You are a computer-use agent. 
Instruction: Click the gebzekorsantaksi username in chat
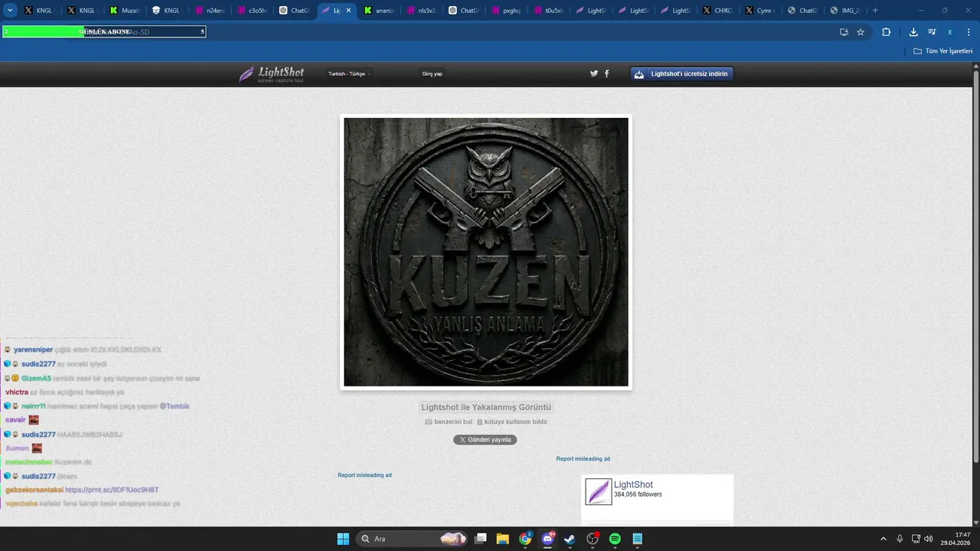[x=34, y=490]
